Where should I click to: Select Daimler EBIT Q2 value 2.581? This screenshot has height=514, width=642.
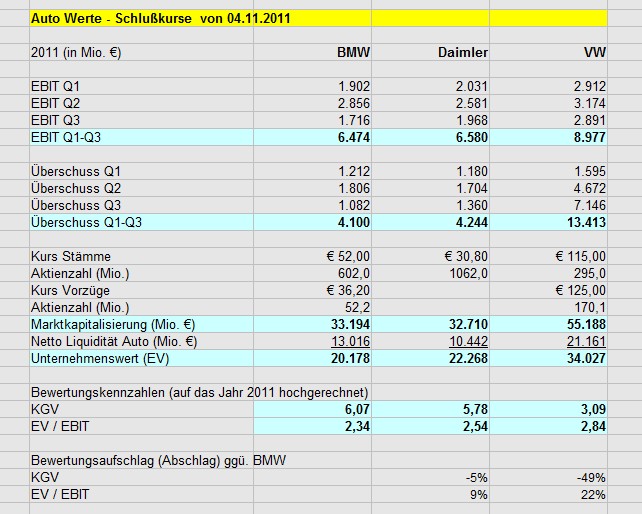point(472,103)
